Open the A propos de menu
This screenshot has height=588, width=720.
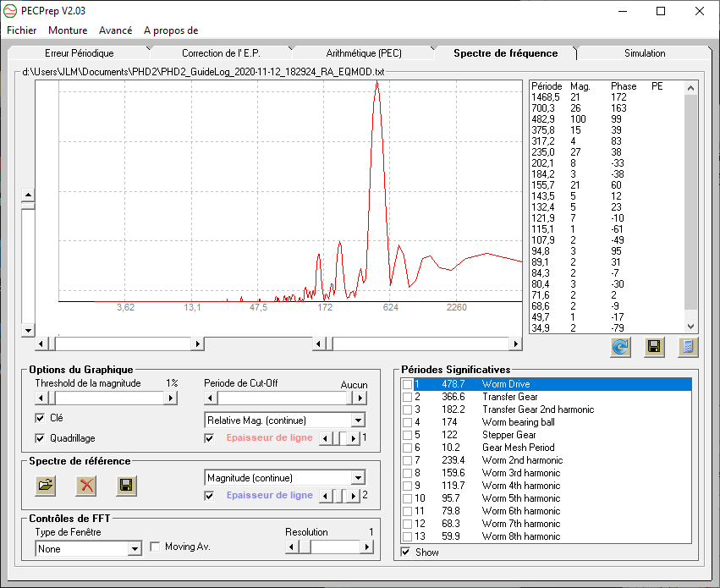[171, 30]
